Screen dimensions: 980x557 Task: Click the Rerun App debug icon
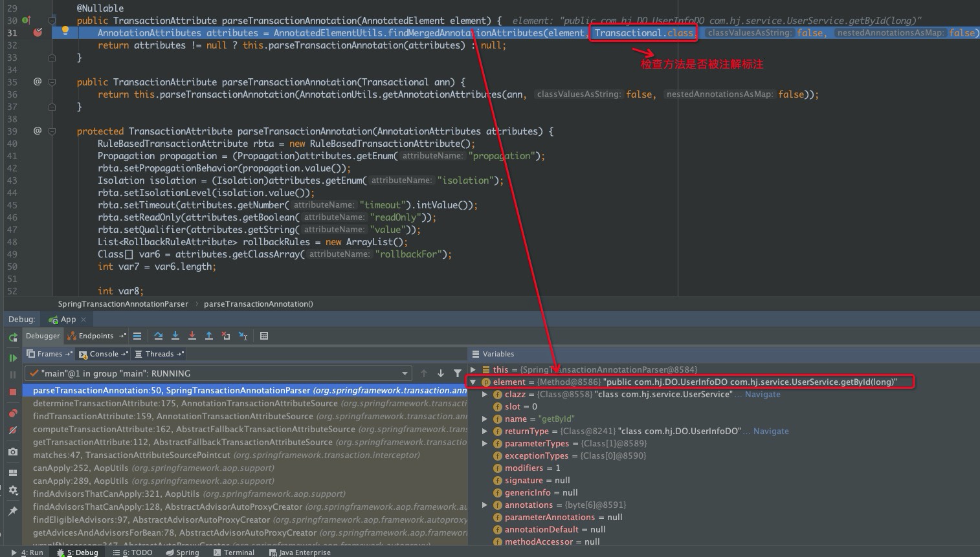[13, 337]
